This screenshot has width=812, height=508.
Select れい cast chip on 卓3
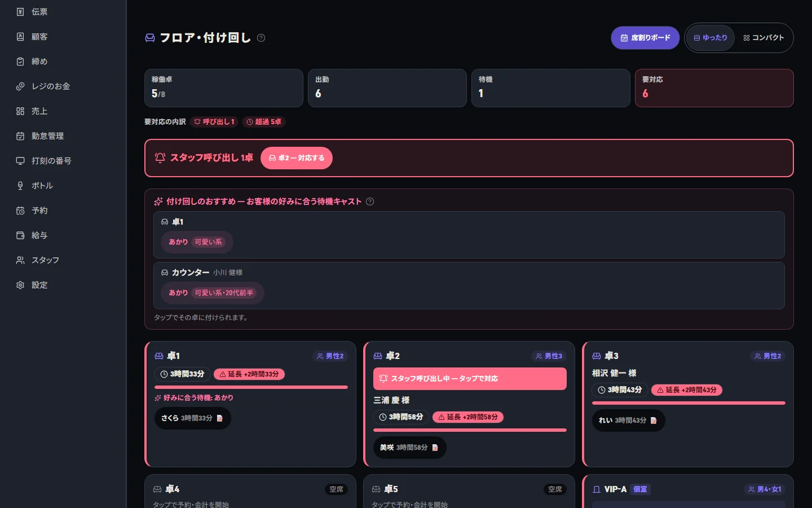tap(629, 421)
